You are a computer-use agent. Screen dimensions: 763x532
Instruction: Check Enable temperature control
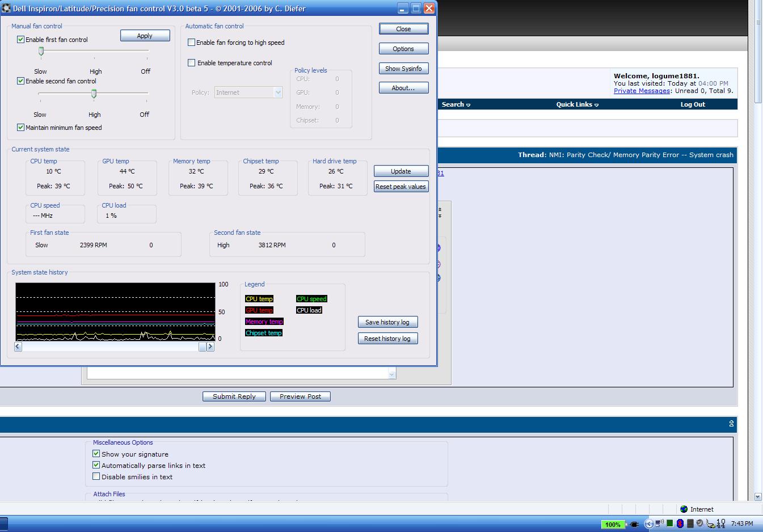point(191,63)
